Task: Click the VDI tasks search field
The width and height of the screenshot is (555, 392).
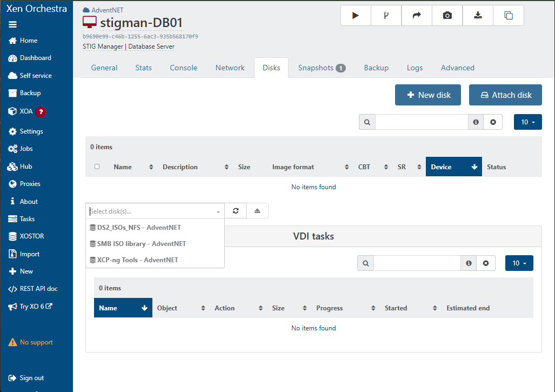Action: pos(417,263)
